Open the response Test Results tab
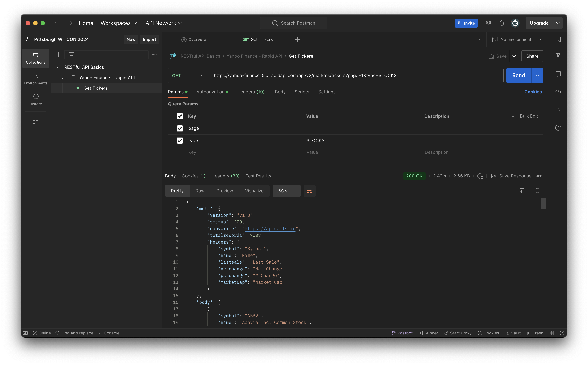 [258, 176]
